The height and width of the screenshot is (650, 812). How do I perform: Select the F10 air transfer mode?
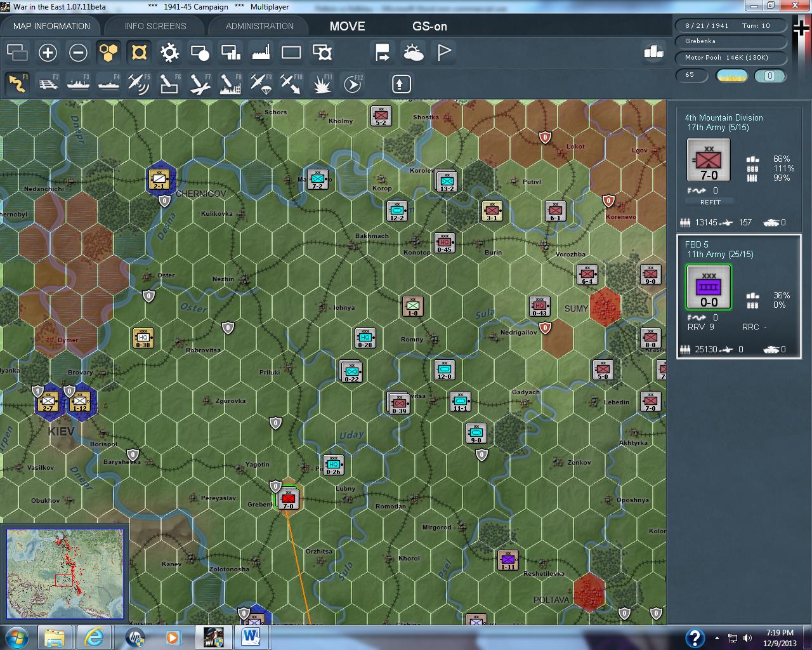[x=291, y=84]
